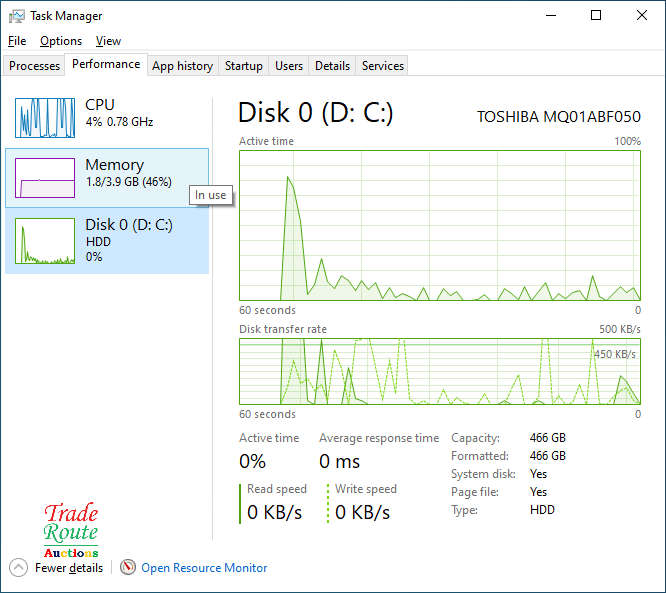Switch to the App history tab
666x593 pixels.
click(182, 66)
